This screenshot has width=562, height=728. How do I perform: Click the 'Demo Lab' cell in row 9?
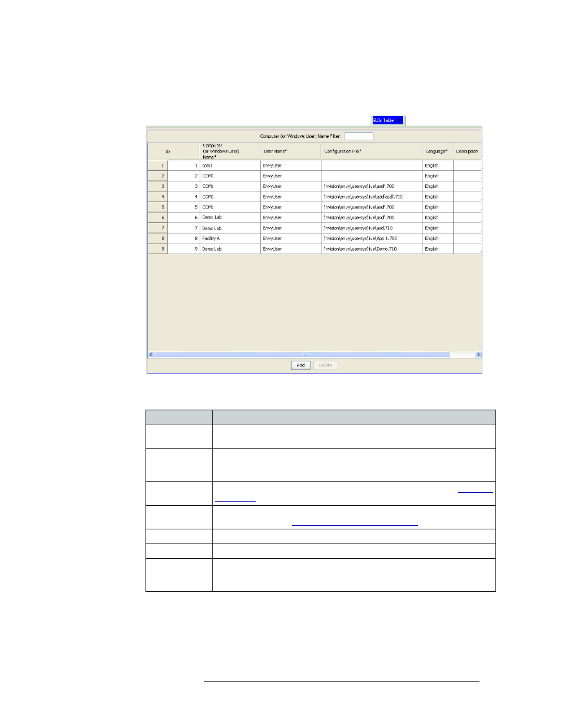pos(230,249)
